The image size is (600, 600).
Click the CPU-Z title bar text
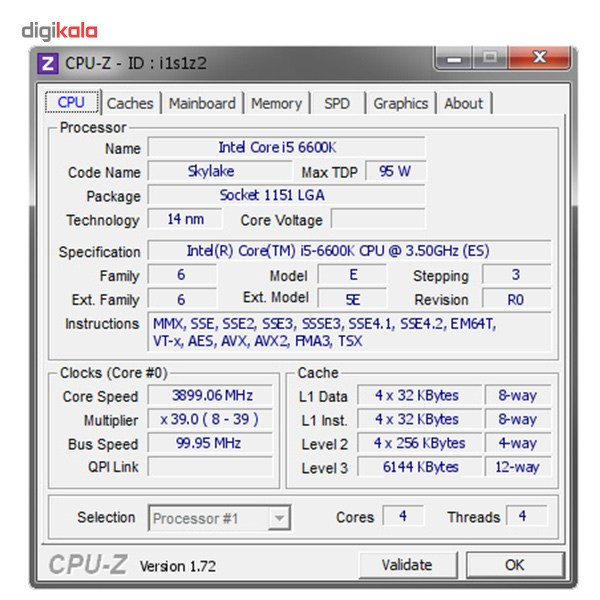coord(136,63)
